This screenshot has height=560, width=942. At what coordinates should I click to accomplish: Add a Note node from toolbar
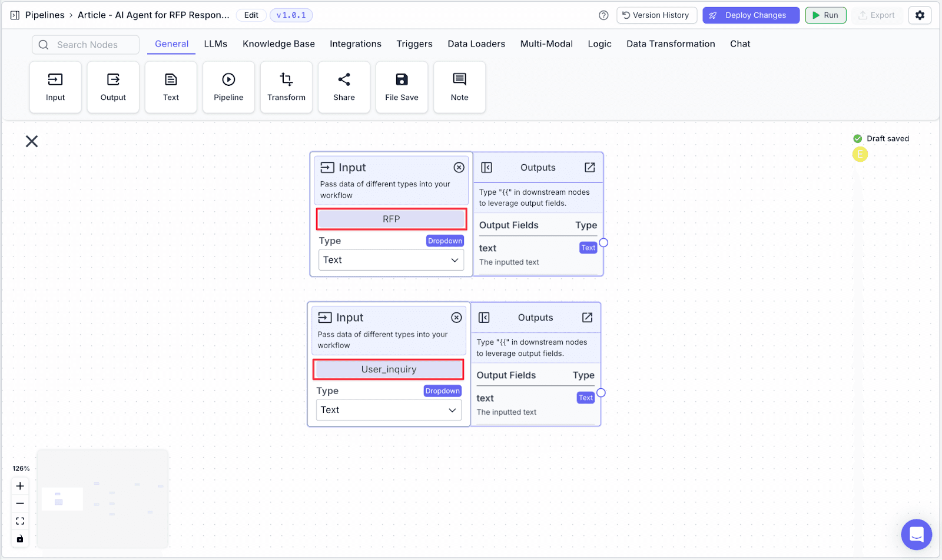[x=459, y=87]
